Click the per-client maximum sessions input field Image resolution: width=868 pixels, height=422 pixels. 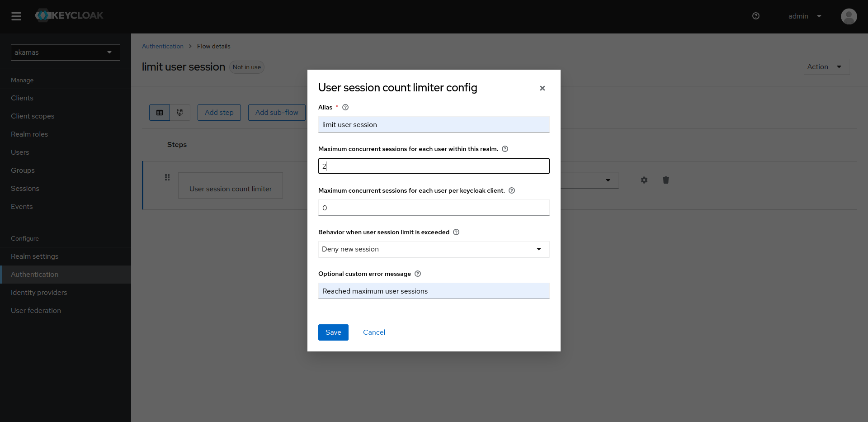coord(433,208)
